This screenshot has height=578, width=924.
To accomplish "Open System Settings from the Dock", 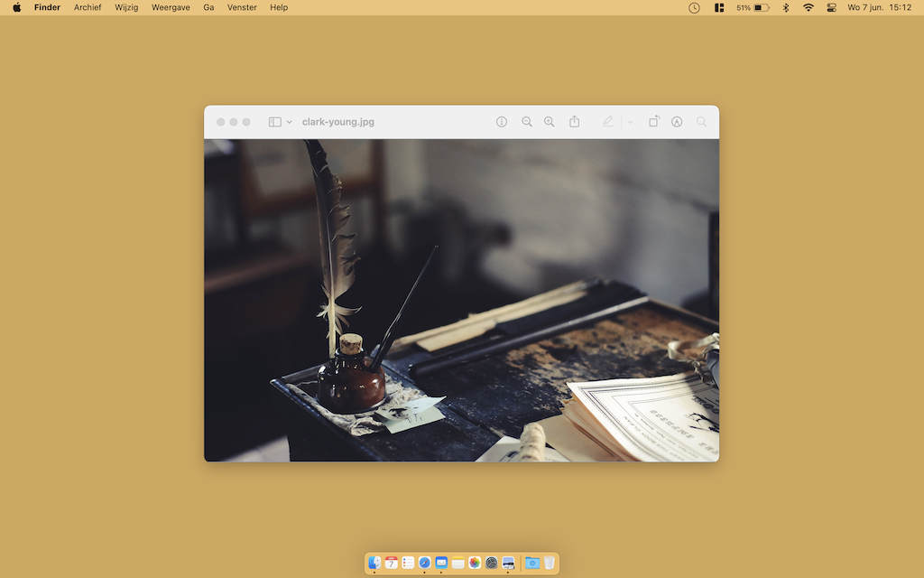I will click(x=492, y=563).
